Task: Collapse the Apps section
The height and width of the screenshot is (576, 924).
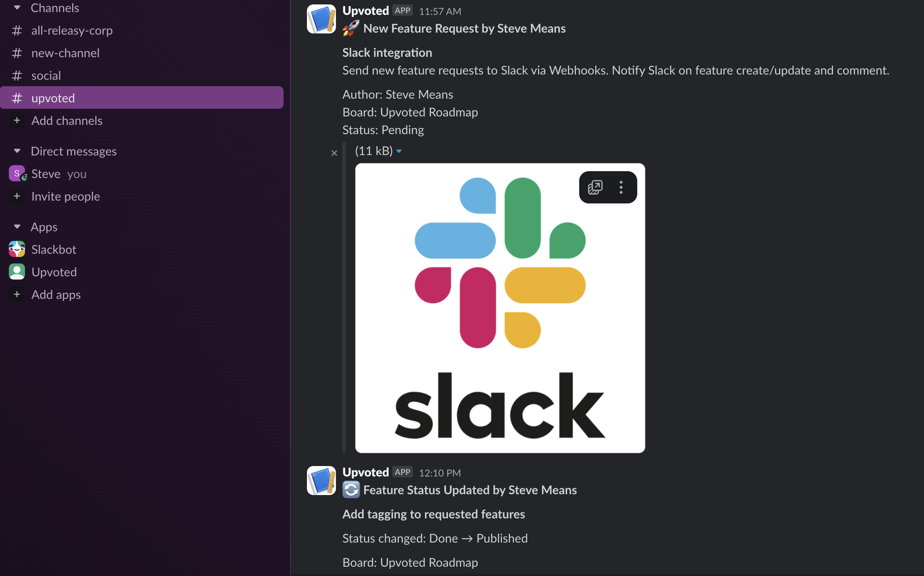Action: coord(17,227)
